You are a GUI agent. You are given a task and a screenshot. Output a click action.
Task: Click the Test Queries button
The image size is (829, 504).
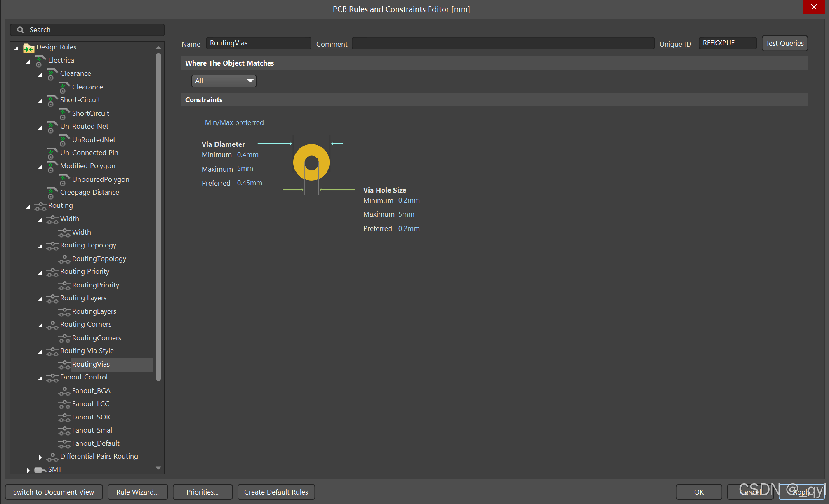tap(784, 43)
